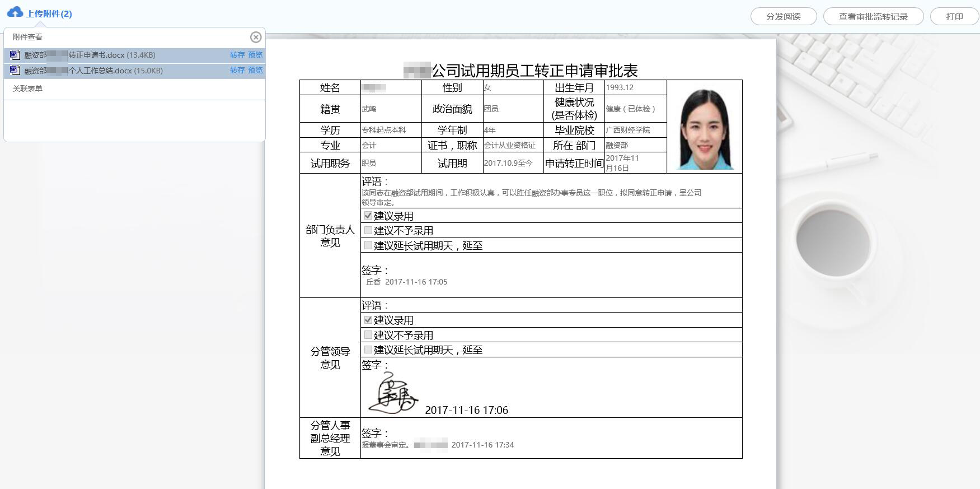The image size is (980, 489).
Task: Preview the 个人工作总结.docx attachment
Action: pos(255,70)
